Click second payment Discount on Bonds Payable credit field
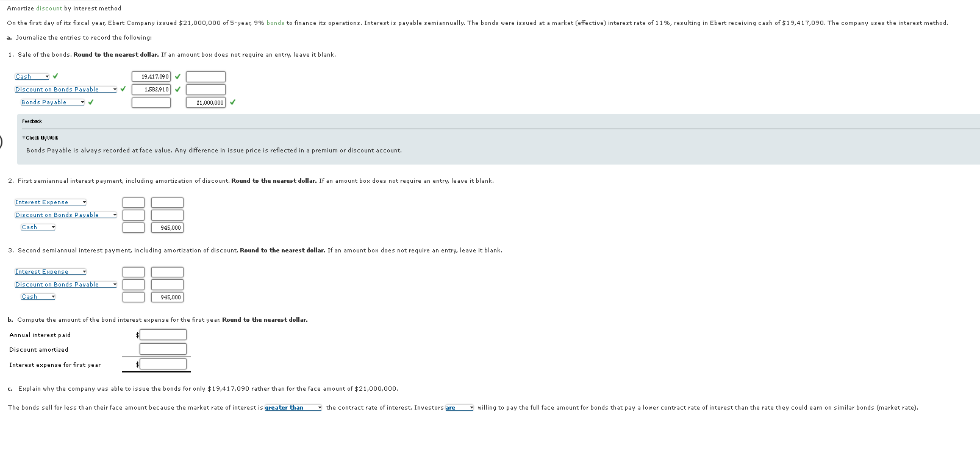This screenshot has width=980, height=459. [x=167, y=284]
